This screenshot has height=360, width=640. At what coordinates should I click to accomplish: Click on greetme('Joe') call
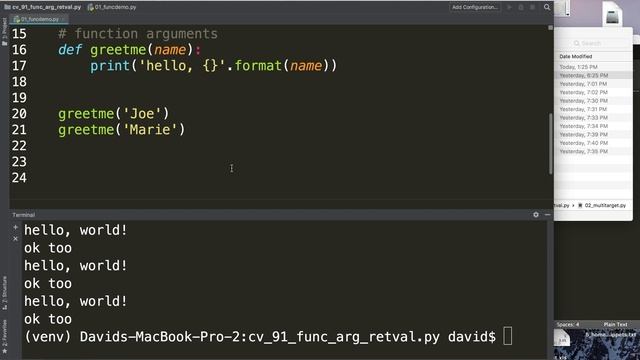tap(113, 114)
